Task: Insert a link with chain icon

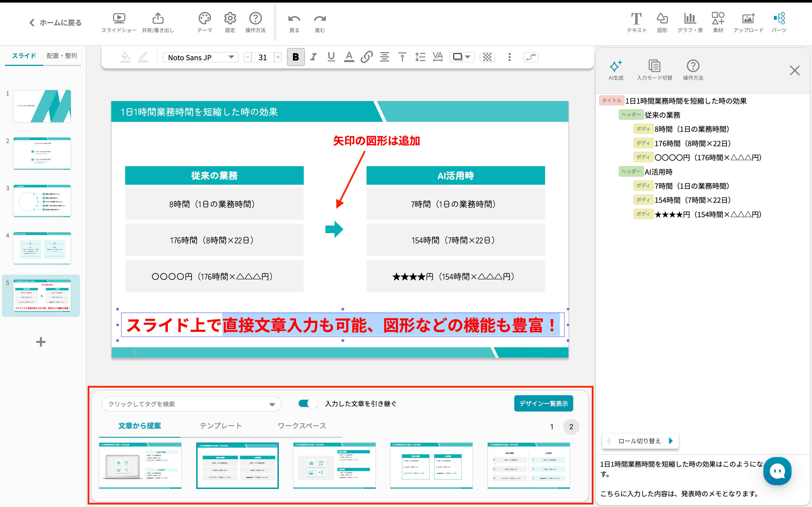Action: pyautogui.click(x=367, y=57)
